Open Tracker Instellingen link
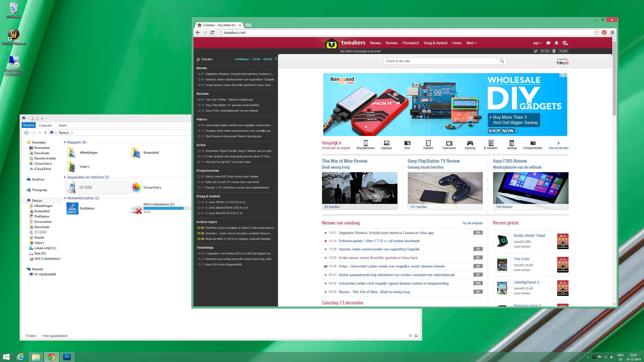 pos(242,59)
